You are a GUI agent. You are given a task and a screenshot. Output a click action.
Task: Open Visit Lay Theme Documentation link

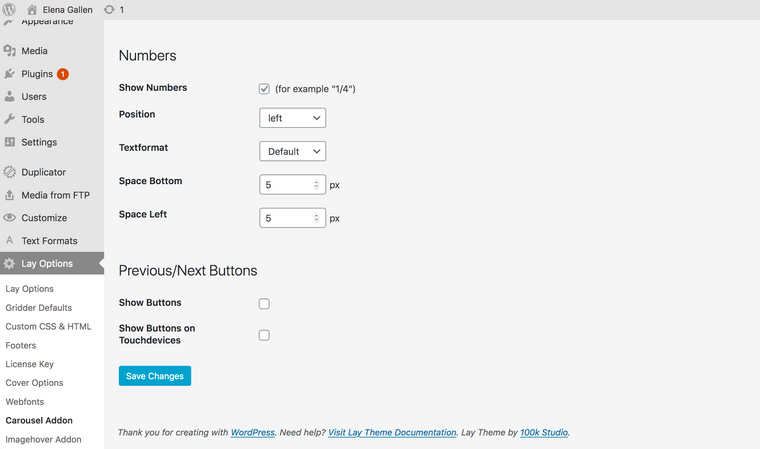coord(391,433)
